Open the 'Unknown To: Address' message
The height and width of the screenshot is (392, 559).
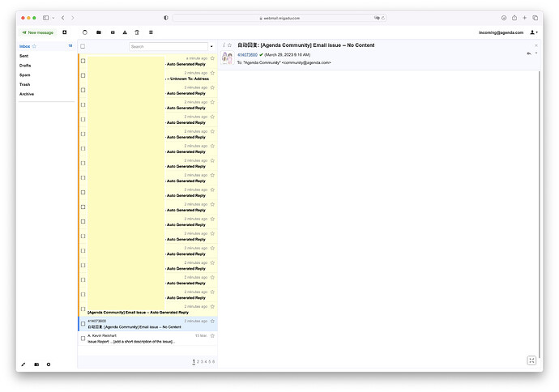click(147, 75)
